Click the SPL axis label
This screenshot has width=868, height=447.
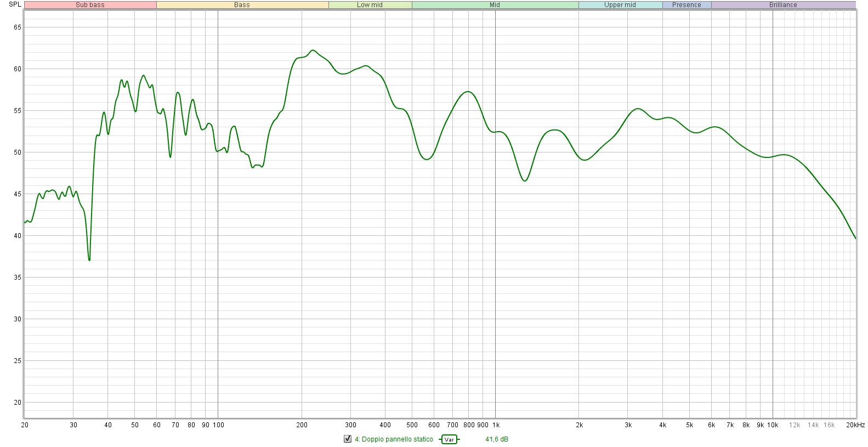[x=15, y=4]
